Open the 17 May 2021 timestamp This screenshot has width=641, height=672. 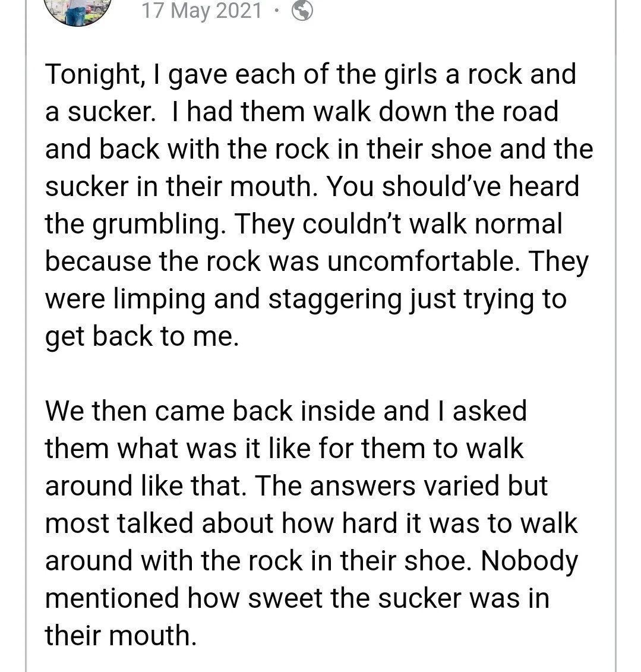click(x=201, y=10)
